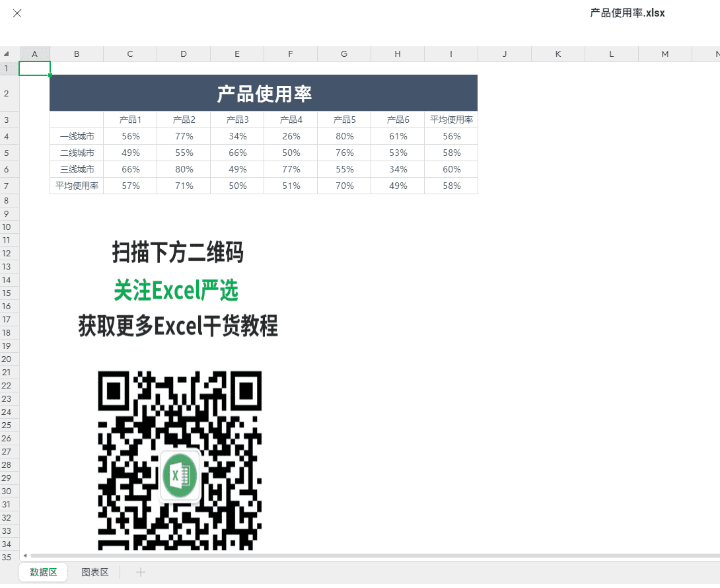720x588 pixels.
Task: Click the 产品6 header cell
Action: [x=398, y=120]
